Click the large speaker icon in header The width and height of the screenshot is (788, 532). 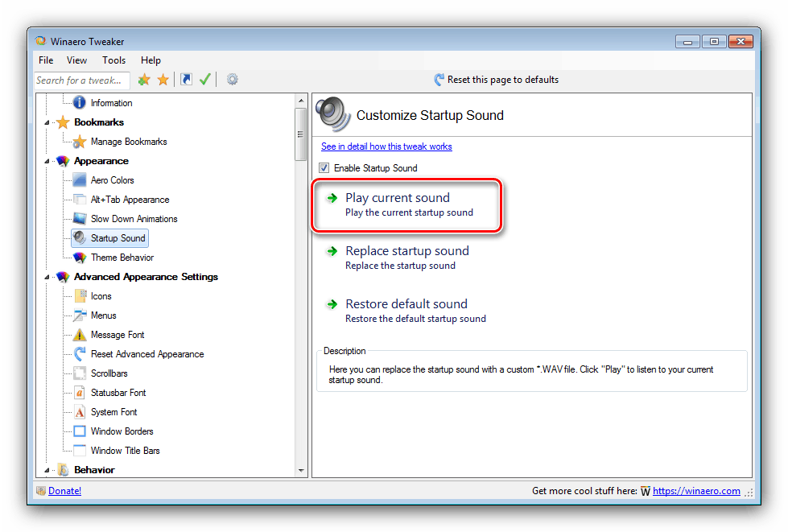tap(332, 113)
